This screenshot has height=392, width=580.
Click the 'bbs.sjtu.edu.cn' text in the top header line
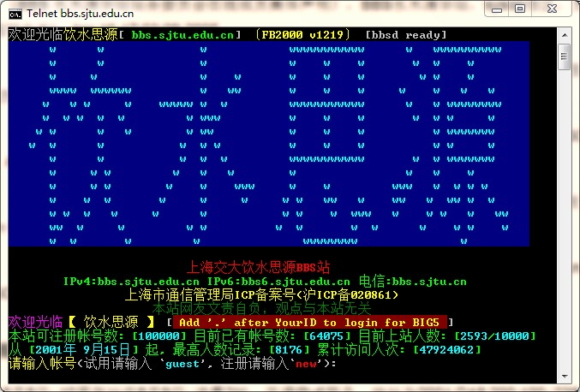[x=182, y=35]
